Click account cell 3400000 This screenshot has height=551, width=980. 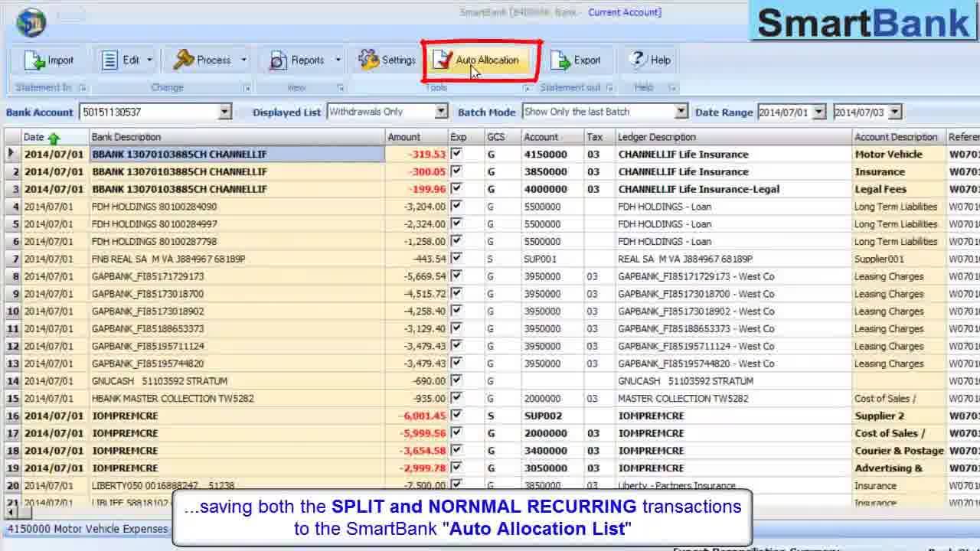coord(553,450)
